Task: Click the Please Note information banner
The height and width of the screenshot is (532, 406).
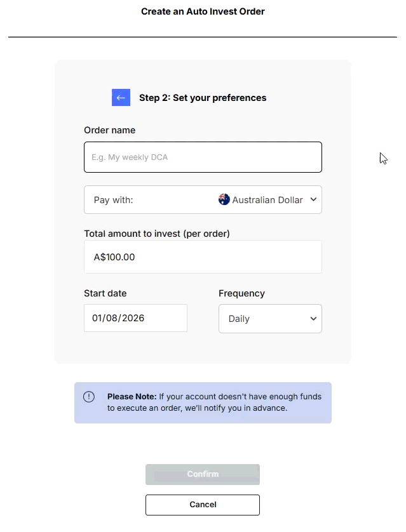Action: coord(203,402)
